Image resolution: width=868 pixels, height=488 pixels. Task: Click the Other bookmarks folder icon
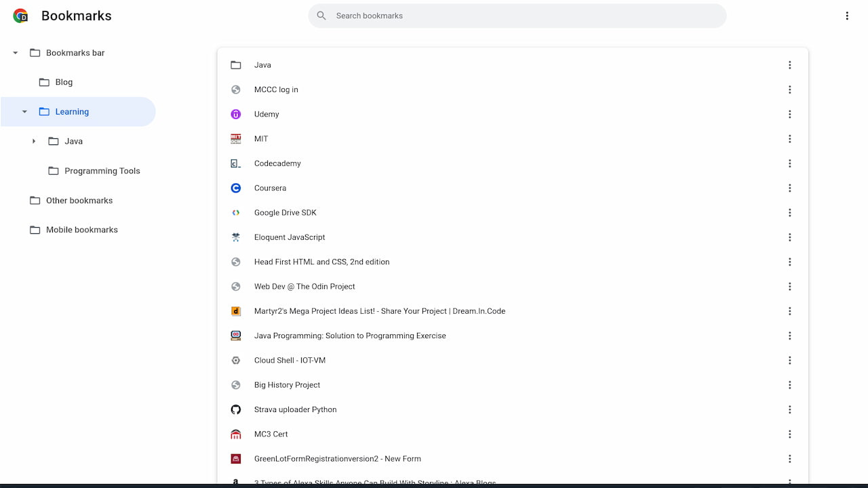pos(35,201)
